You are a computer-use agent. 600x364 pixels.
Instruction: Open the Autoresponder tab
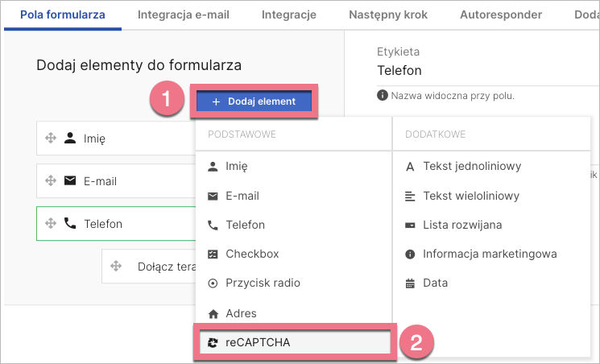click(x=500, y=14)
